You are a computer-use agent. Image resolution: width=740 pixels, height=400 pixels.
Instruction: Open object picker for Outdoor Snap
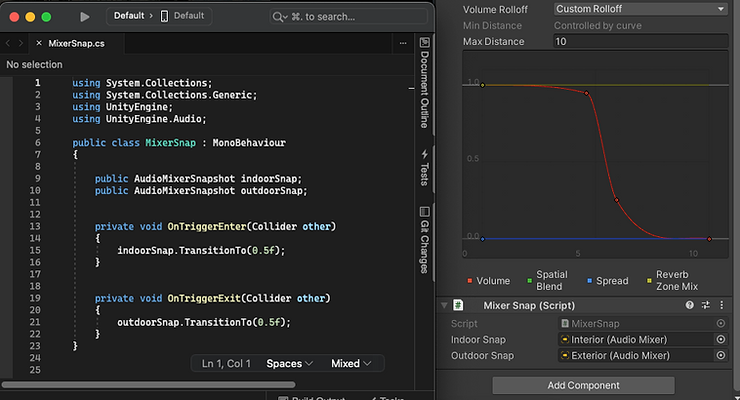[721, 356]
